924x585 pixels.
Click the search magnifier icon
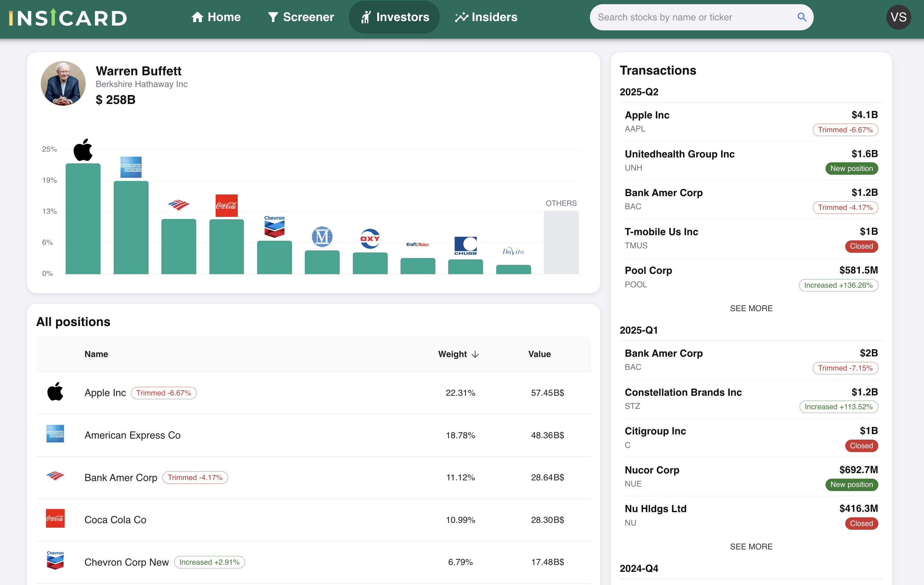point(801,17)
